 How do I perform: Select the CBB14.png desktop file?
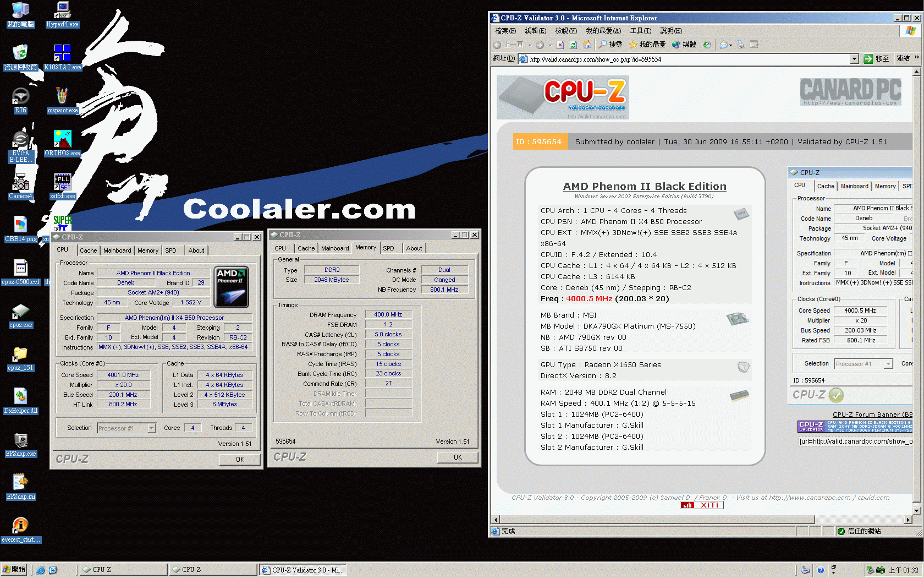(20, 229)
